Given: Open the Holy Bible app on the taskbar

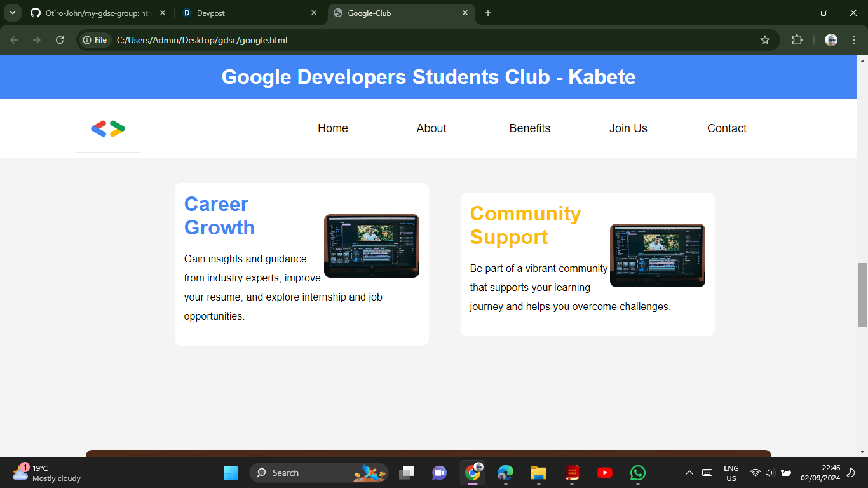Looking at the screenshot, I should [x=572, y=473].
